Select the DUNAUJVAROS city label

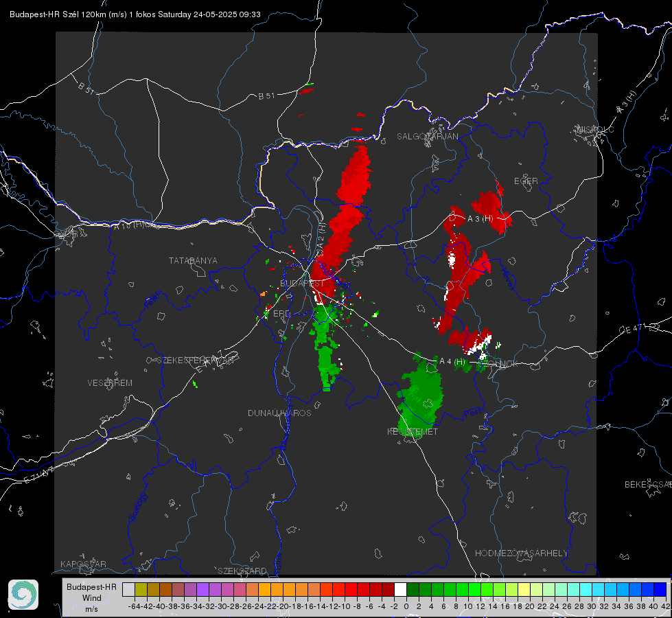(279, 413)
